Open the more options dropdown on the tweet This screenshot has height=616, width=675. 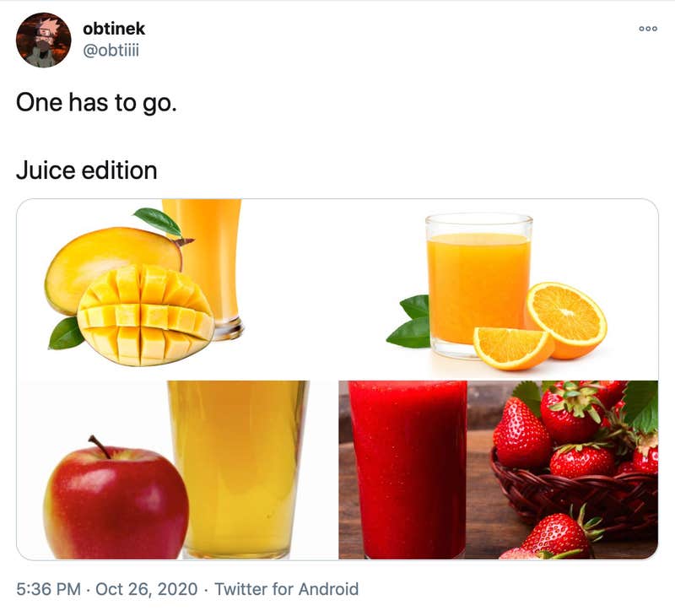pos(646,28)
